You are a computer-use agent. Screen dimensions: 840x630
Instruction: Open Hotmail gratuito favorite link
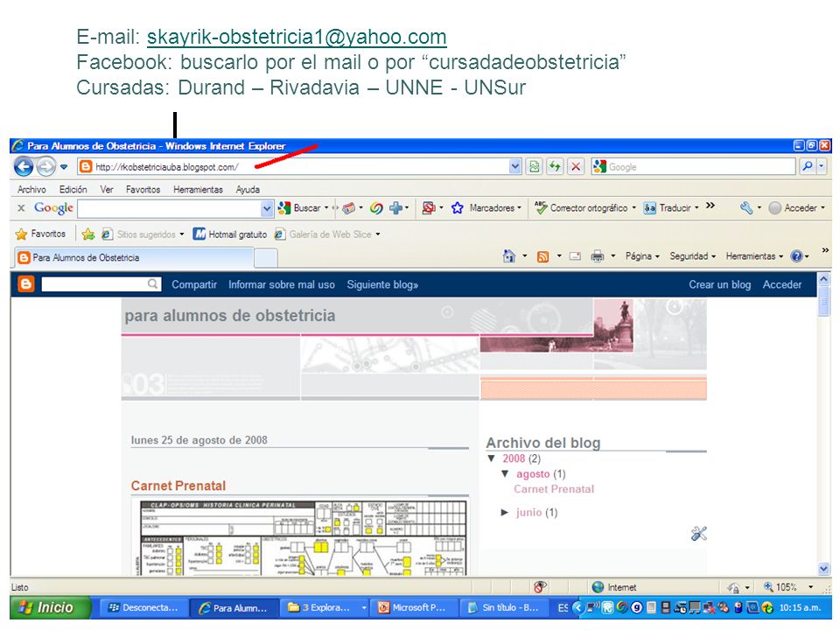[x=230, y=234]
